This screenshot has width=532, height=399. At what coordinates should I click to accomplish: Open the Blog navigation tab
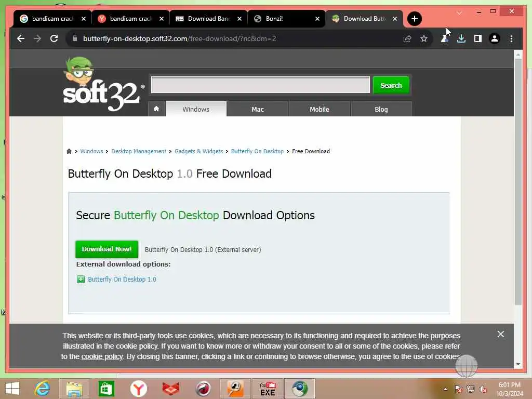point(381,109)
